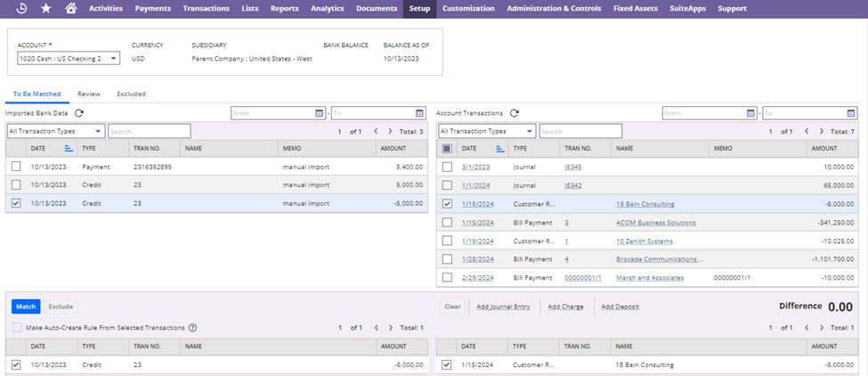Refresh Account Transactions list
Screen dimensions: 868x376
pos(515,113)
